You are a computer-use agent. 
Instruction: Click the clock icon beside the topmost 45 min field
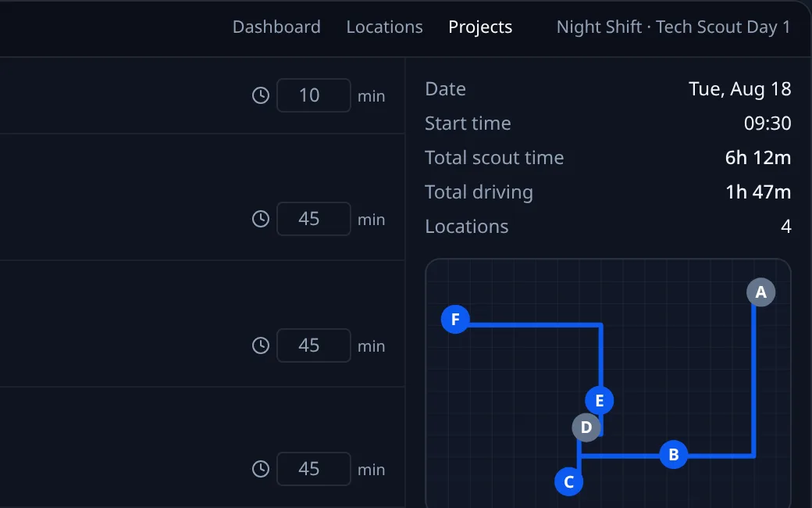(261, 219)
